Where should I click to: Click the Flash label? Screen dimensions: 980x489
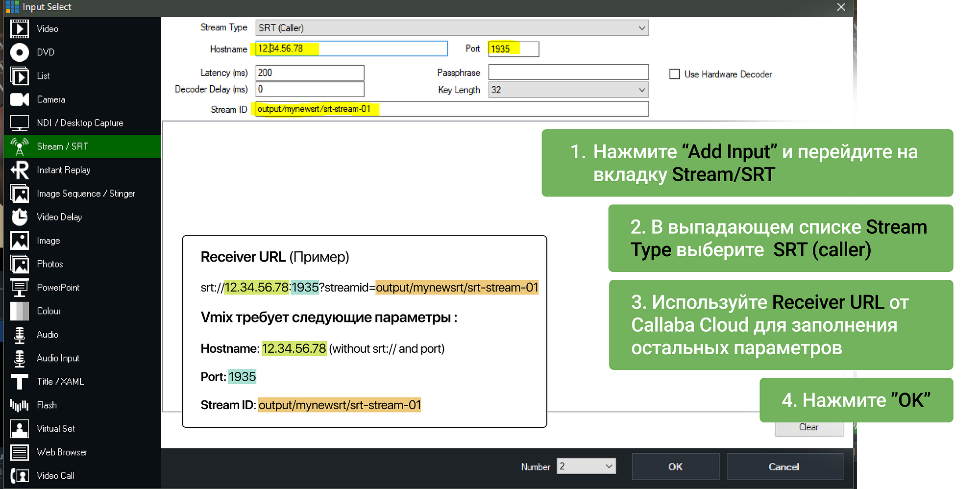click(x=47, y=405)
